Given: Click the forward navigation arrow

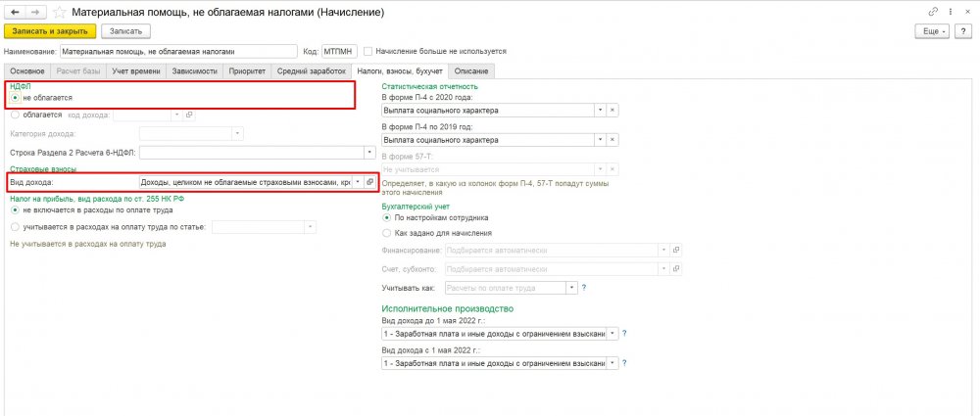Looking at the screenshot, I should [35, 12].
